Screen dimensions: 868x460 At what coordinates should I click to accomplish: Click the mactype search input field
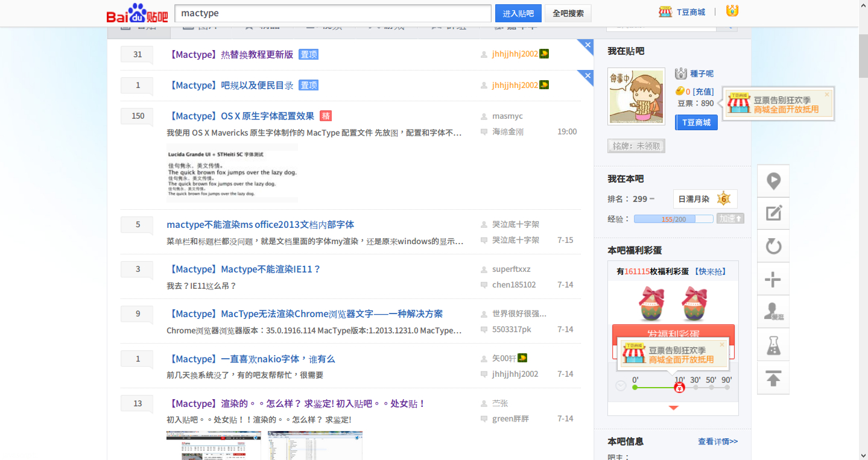click(x=333, y=13)
